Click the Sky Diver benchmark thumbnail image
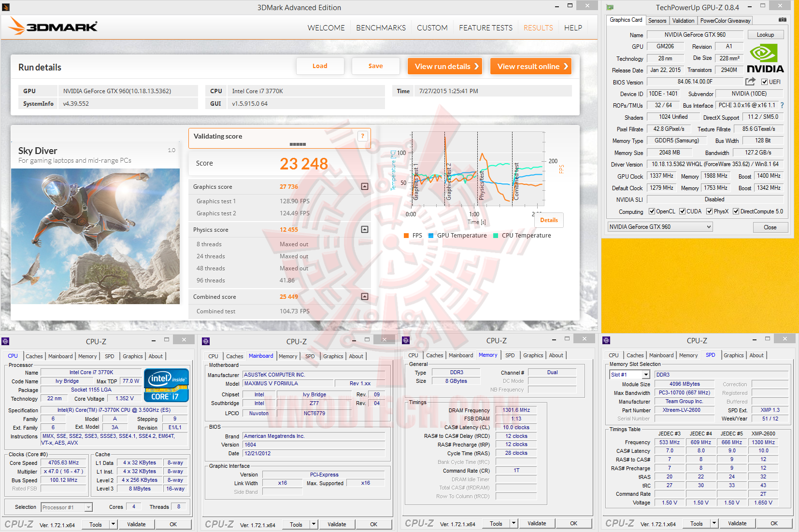This screenshot has height=532, width=799. 95,236
